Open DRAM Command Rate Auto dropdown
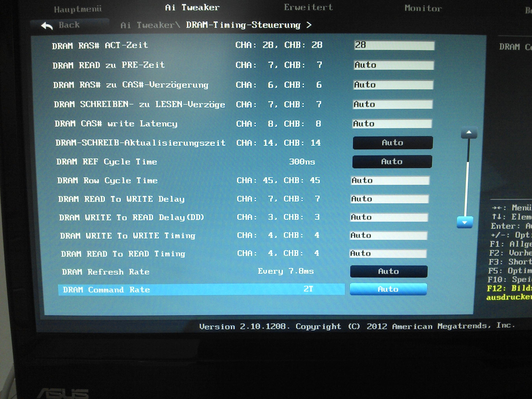 (x=388, y=289)
